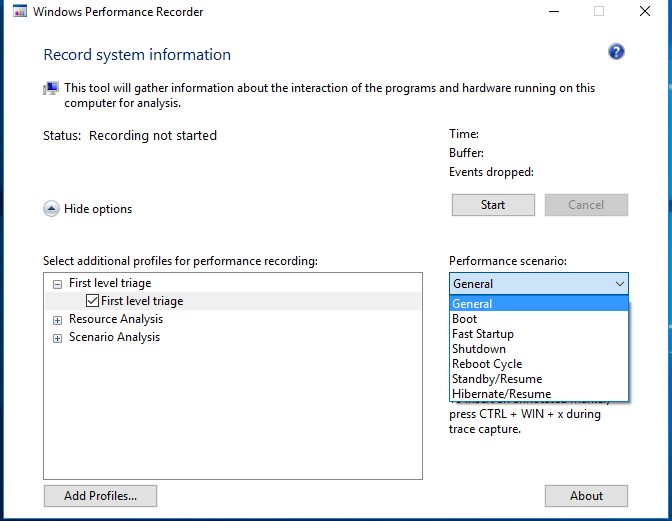This screenshot has height=521, width=672.
Task: Start the performance recording
Action: click(493, 205)
